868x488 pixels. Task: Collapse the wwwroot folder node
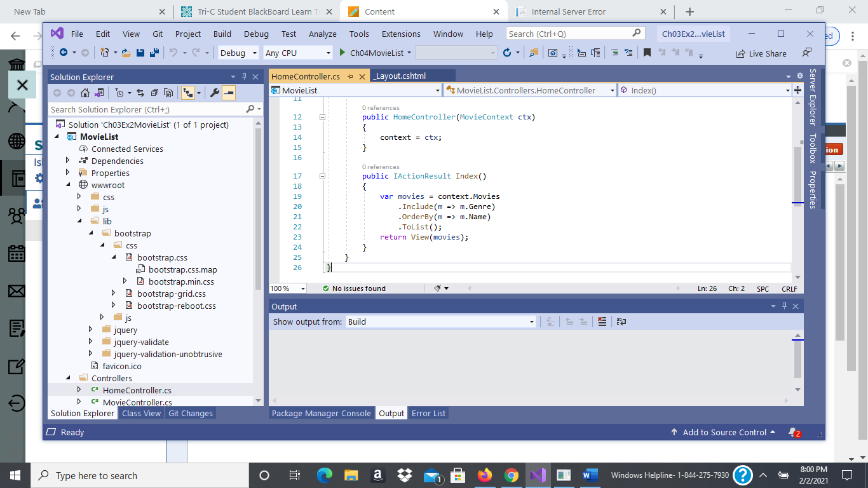coord(67,185)
